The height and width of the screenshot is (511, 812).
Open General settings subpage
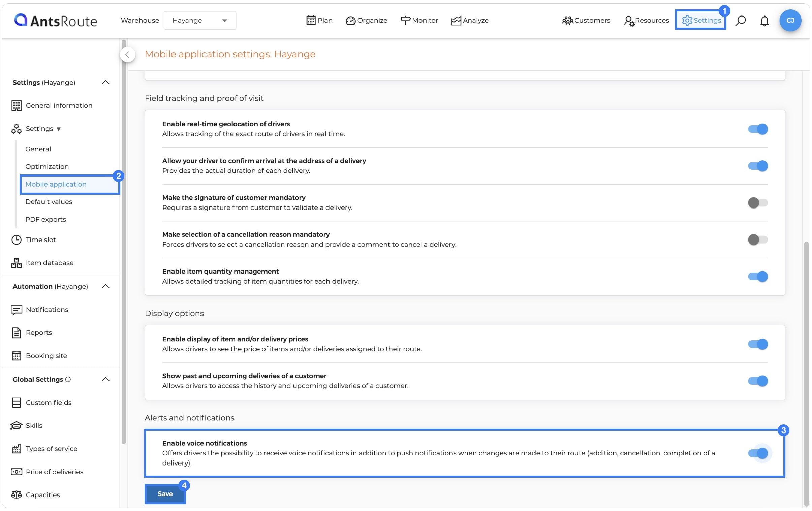coord(38,149)
